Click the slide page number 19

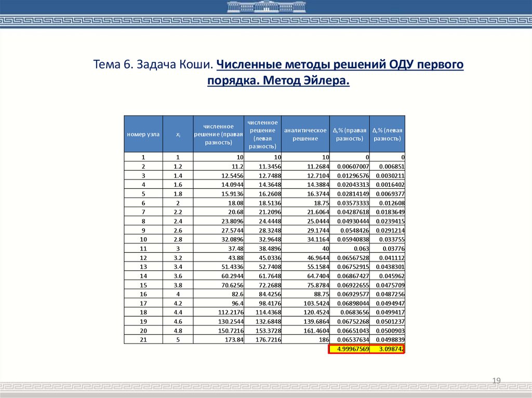click(x=496, y=380)
